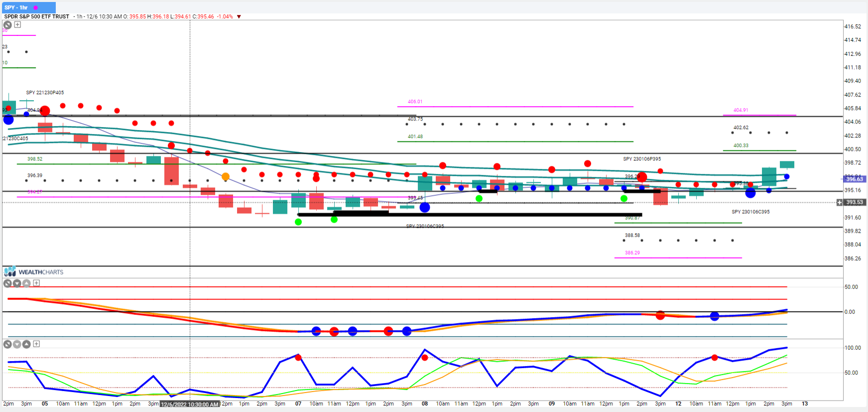This screenshot has width=868, height=412.
Task: Click the 388.58 level label
Action: tap(632, 235)
